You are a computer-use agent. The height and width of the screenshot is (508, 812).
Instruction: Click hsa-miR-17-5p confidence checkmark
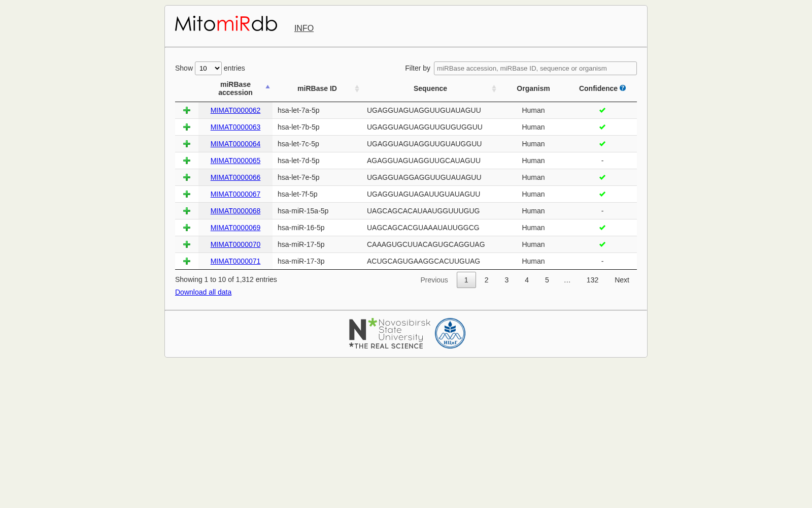coord(602,244)
